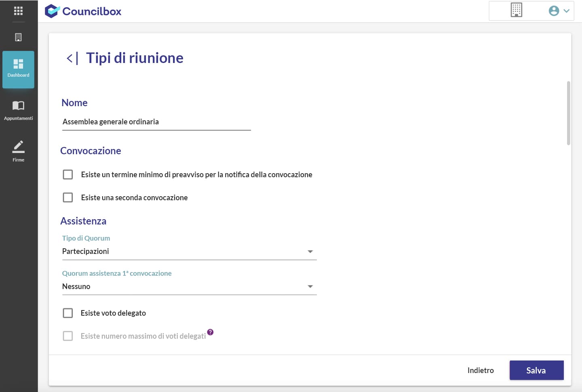The image size is (582, 392).
Task: Click the purple help question mark icon
Action: coord(210,332)
